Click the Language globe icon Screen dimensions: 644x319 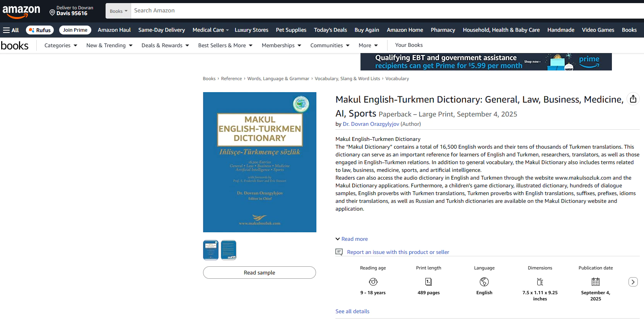coord(484,282)
